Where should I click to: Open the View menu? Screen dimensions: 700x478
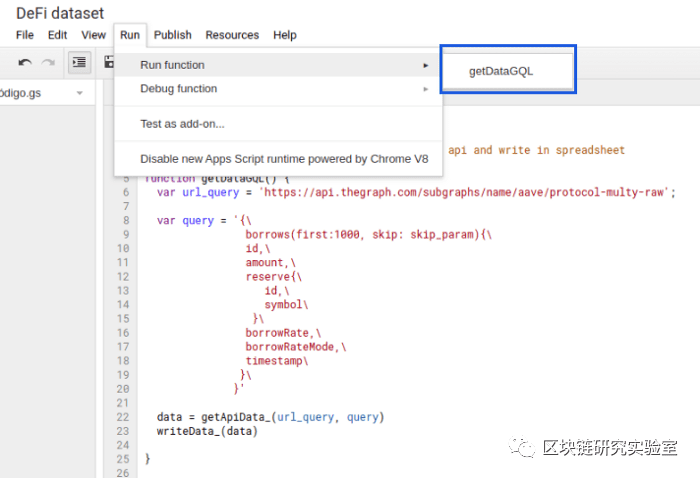tap(93, 35)
